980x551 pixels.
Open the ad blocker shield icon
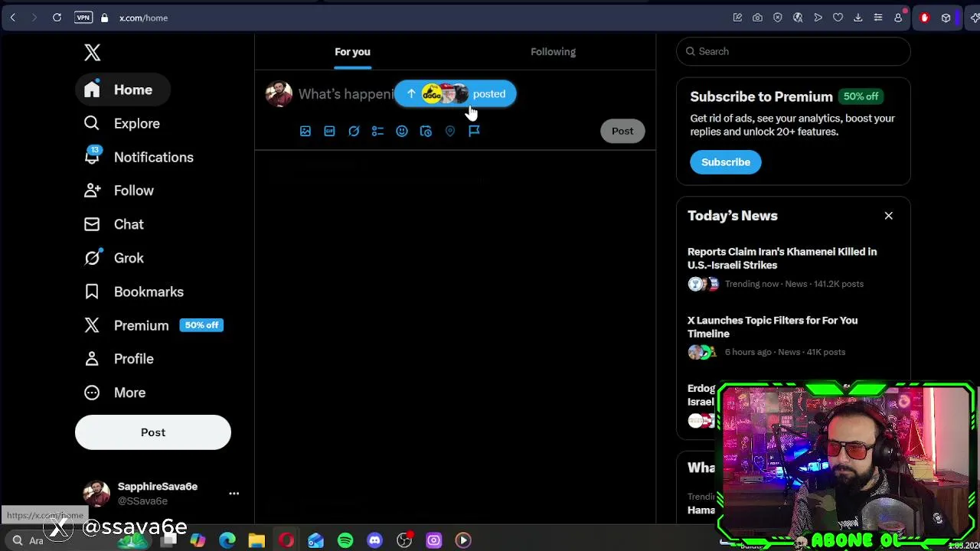(x=778, y=18)
